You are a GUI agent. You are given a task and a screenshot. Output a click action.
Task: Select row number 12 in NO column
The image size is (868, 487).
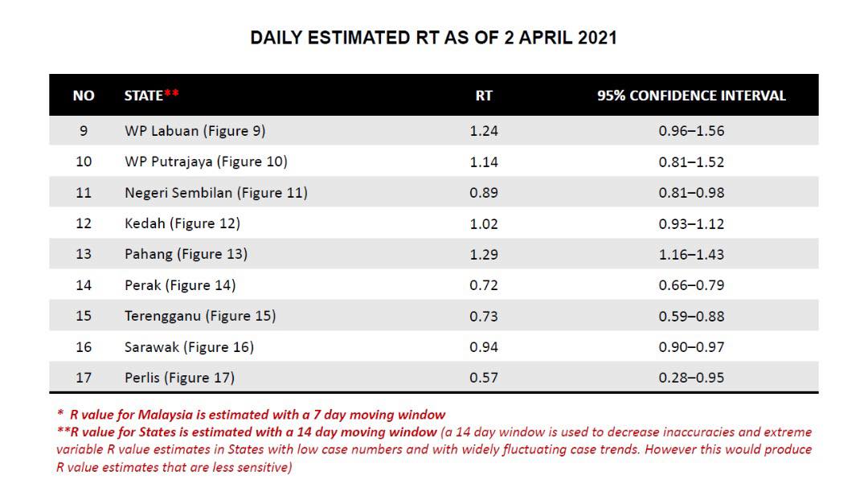point(84,223)
